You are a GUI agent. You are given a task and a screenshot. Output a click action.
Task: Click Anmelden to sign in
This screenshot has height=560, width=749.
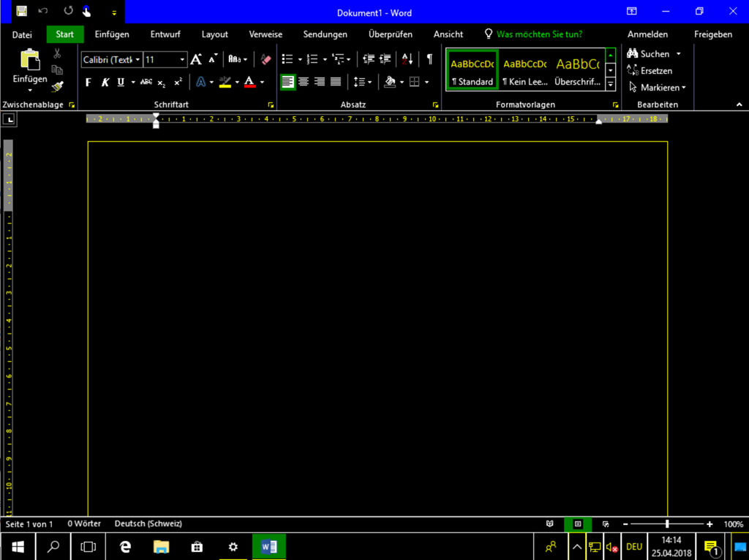click(x=647, y=34)
